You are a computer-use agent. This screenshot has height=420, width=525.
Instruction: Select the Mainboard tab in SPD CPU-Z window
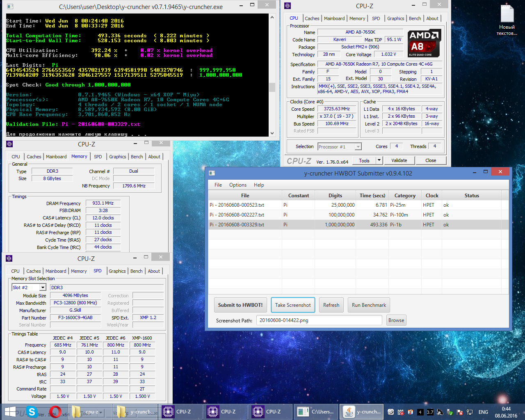(56, 271)
